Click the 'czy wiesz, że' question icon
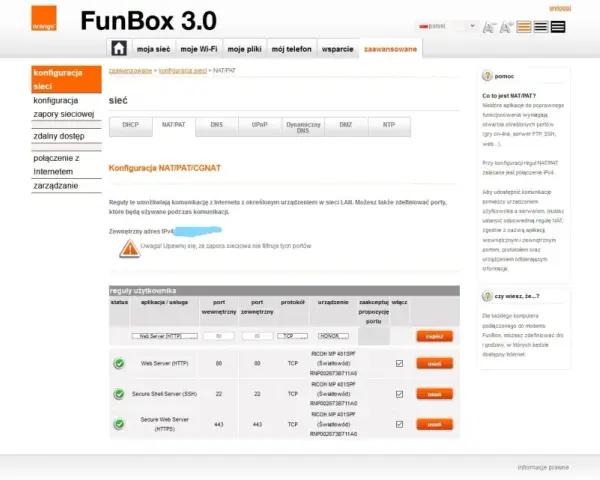Image resolution: width=600 pixels, height=480 pixels. pyautogui.click(x=487, y=296)
